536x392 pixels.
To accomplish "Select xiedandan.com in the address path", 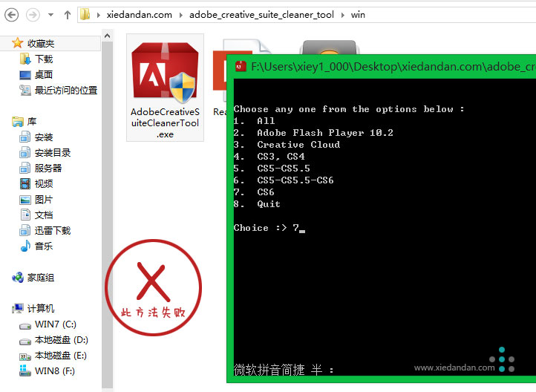I will tap(139, 15).
